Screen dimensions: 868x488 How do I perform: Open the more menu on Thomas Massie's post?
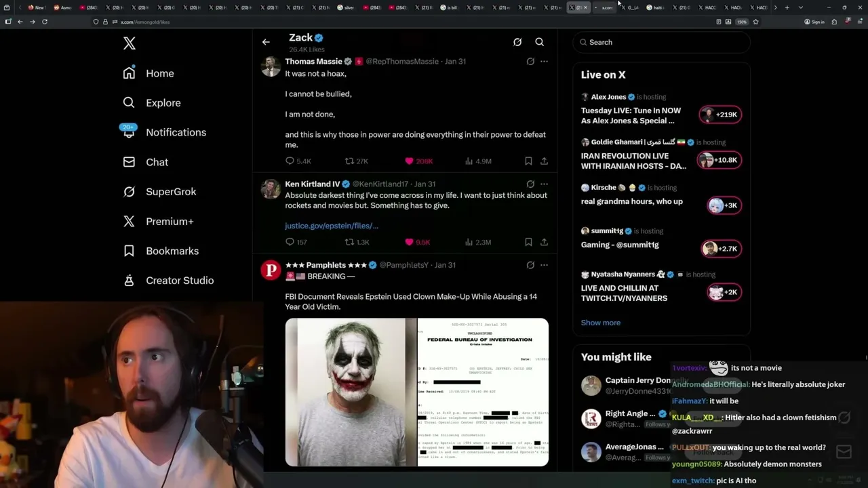coord(544,62)
